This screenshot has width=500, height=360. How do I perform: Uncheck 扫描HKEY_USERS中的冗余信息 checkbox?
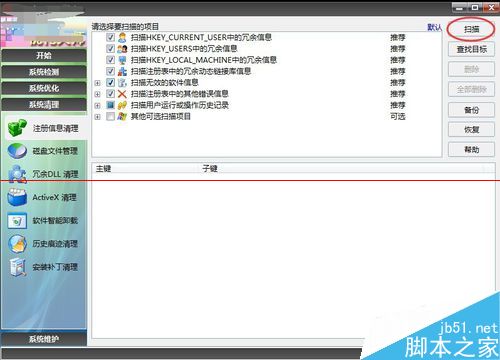110,48
